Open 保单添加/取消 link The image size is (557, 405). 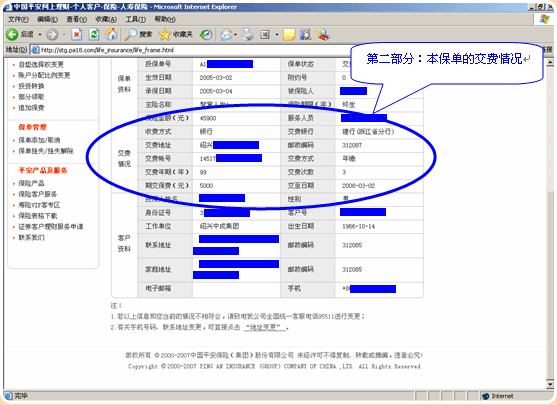[x=39, y=140]
